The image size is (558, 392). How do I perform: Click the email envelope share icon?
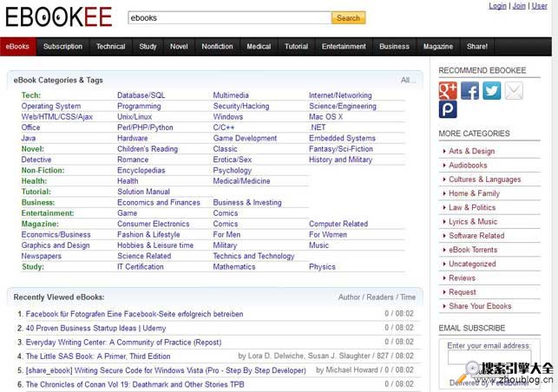tap(514, 90)
